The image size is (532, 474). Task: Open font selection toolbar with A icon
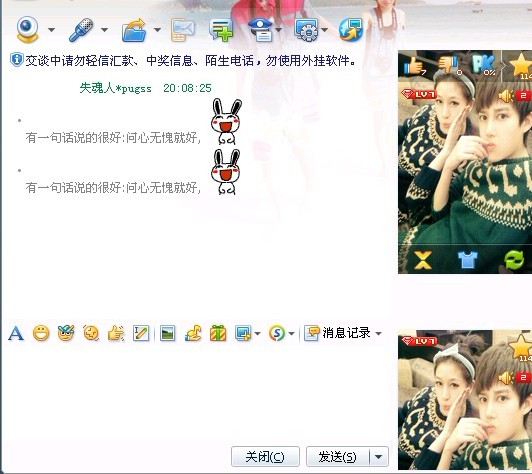(16, 333)
